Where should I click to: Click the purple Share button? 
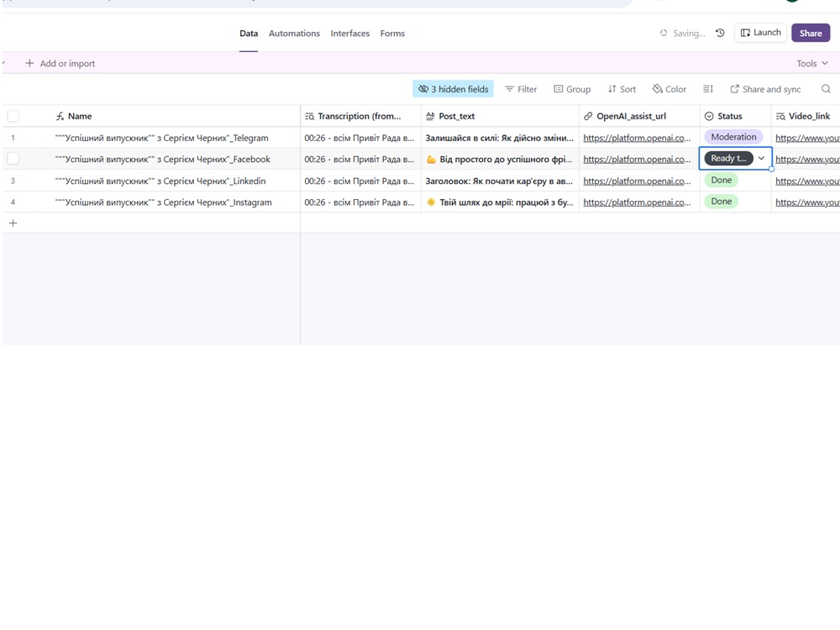point(811,33)
